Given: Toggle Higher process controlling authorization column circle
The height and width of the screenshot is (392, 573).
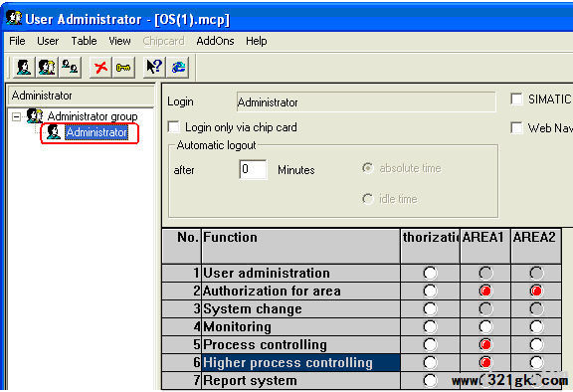Looking at the screenshot, I should pos(430,362).
